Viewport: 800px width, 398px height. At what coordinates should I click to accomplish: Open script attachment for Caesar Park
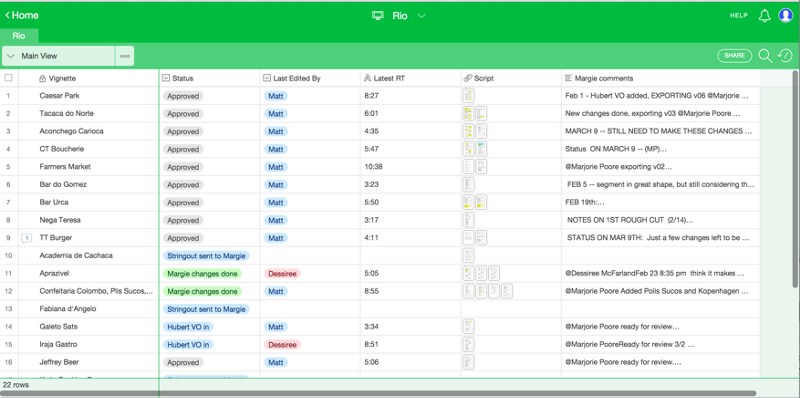tap(468, 95)
